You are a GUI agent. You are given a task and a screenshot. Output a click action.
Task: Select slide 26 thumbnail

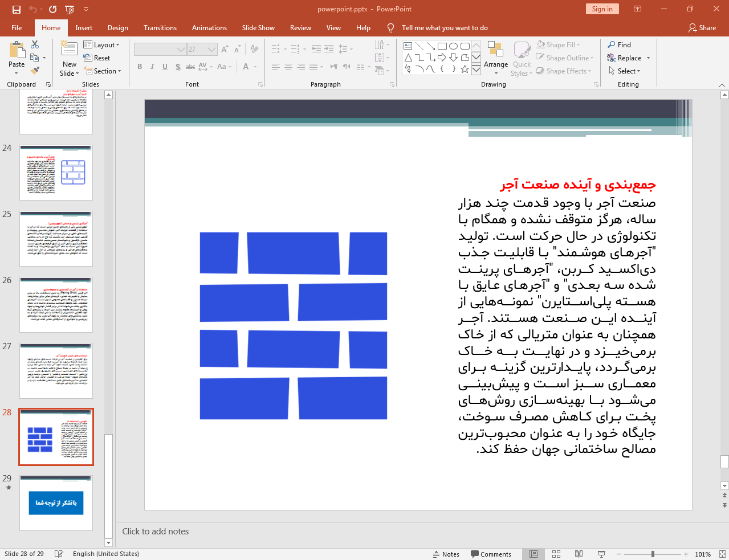(x=56, y=305)
